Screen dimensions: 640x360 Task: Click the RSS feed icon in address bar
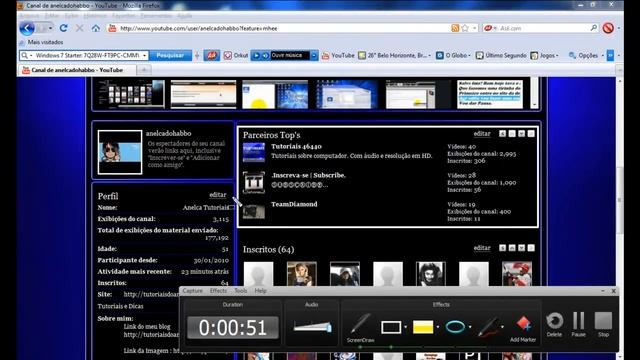tap(455, 28)
